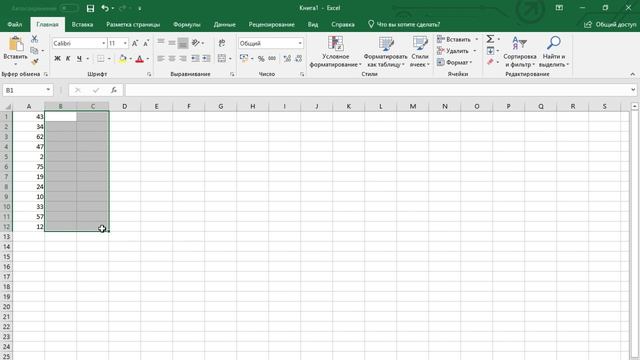Screen dimensions: 640x360
Task: Click the Общий доступ share button
Action: coord(610,24)
